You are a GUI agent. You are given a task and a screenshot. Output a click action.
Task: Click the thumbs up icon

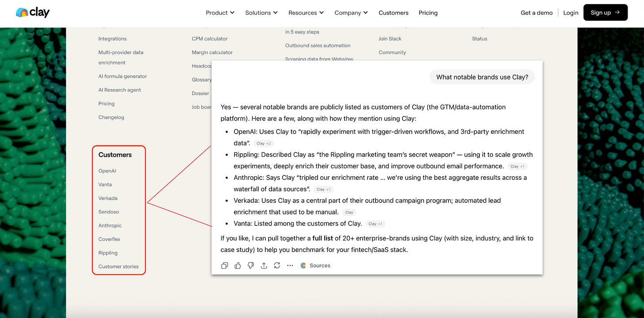click(x=238, y=265)
